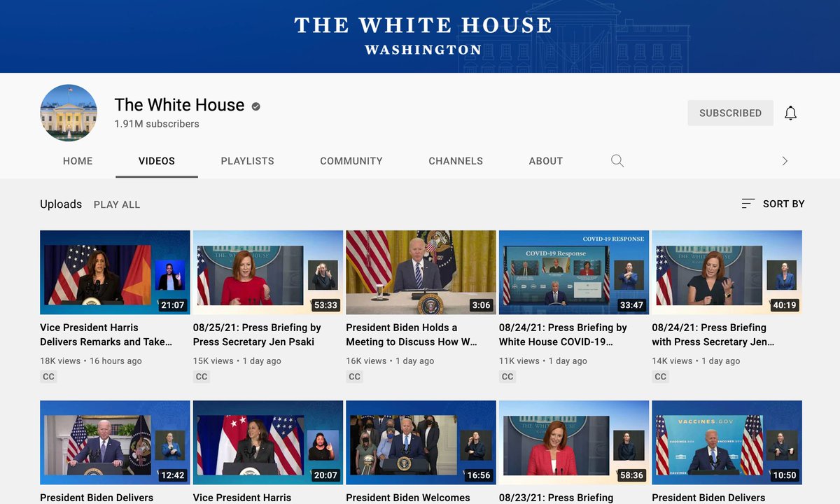This screenshot has width=840, height=504.
Task: Click the Subscribed button
Action: point(730,113)
